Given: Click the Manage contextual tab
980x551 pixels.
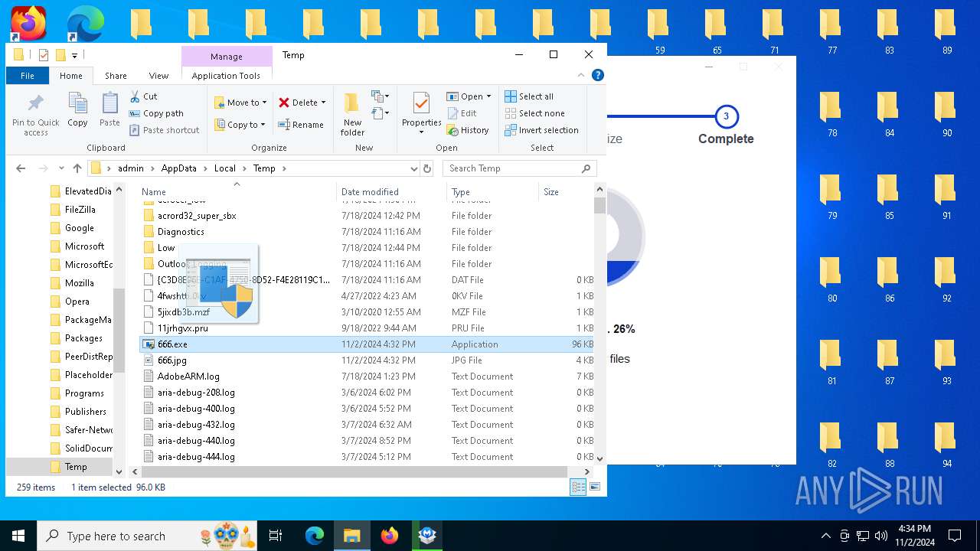Looking at the screenshot, I should click(227, 57).
